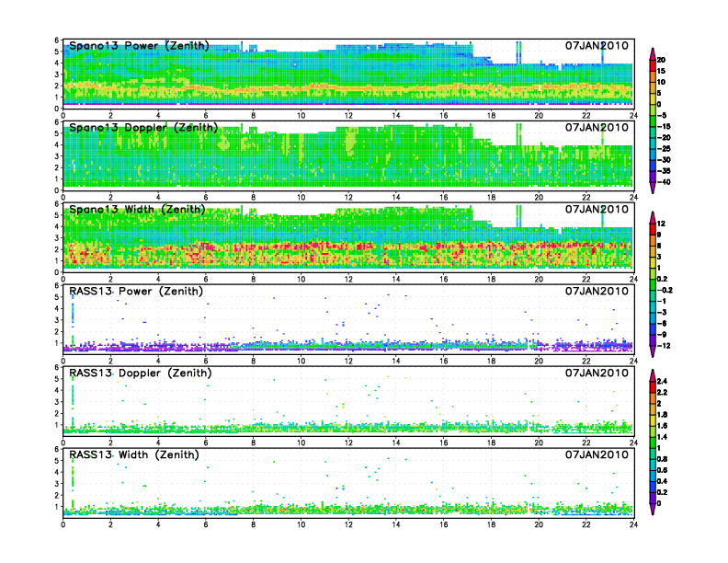728x563 pixels.
Task: Click the 07JAN2010 date in RASS13 Width panel
Action: (x=597, y=454)
